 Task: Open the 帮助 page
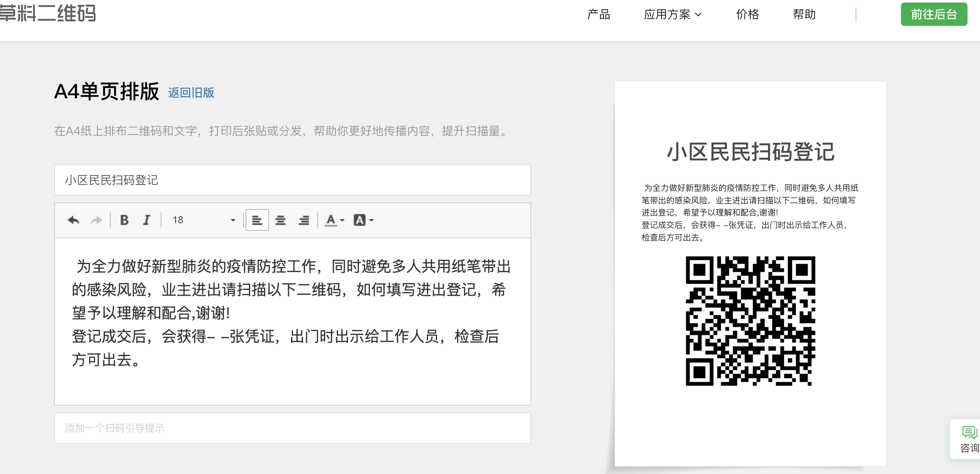(804, 15)
